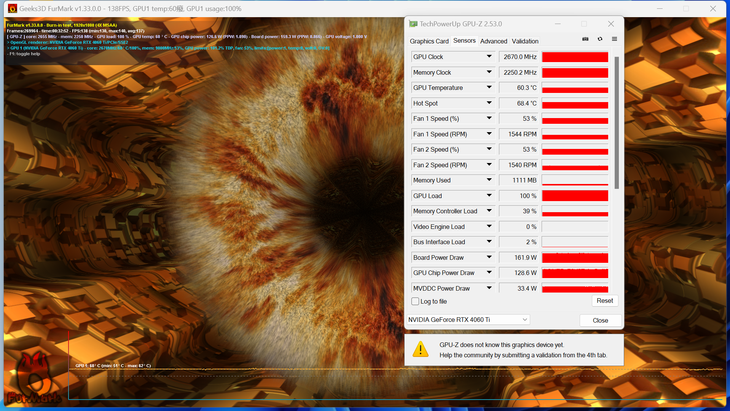The image size is (730, 411).
Task: Open the Memory Controller Load dropdown
Action: 489,211
